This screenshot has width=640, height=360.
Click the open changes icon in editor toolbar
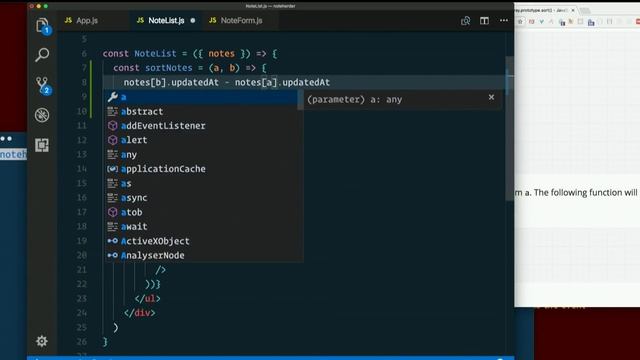click(x=465, y=20)
